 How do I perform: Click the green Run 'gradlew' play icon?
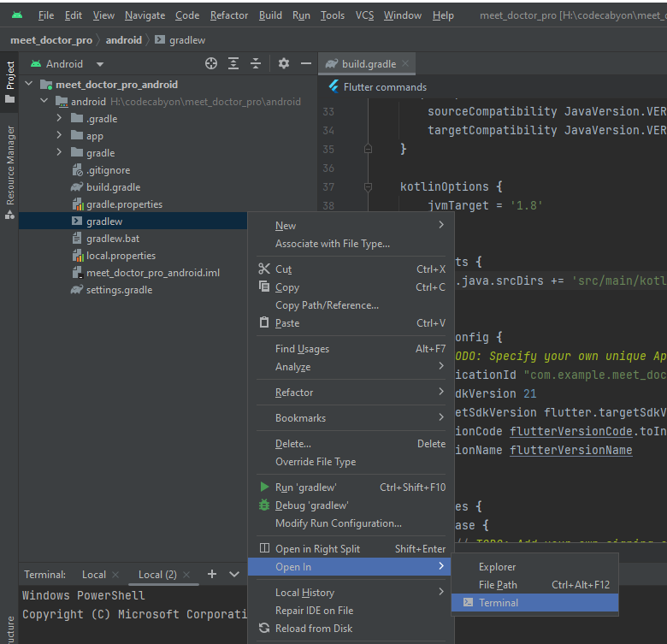click(264, 487)
